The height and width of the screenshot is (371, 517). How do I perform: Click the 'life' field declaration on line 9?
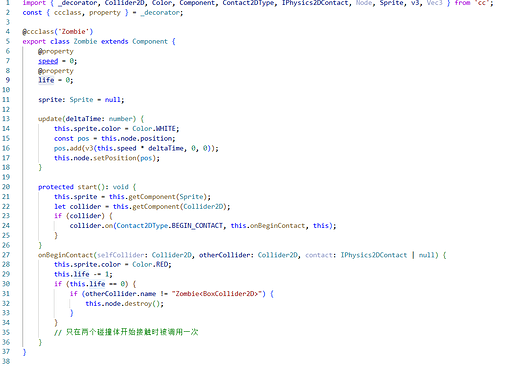tap(46, 80)
